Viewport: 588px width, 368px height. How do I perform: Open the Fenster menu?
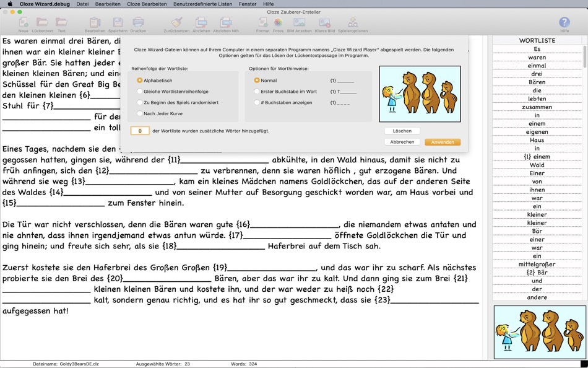pos(248,4)
